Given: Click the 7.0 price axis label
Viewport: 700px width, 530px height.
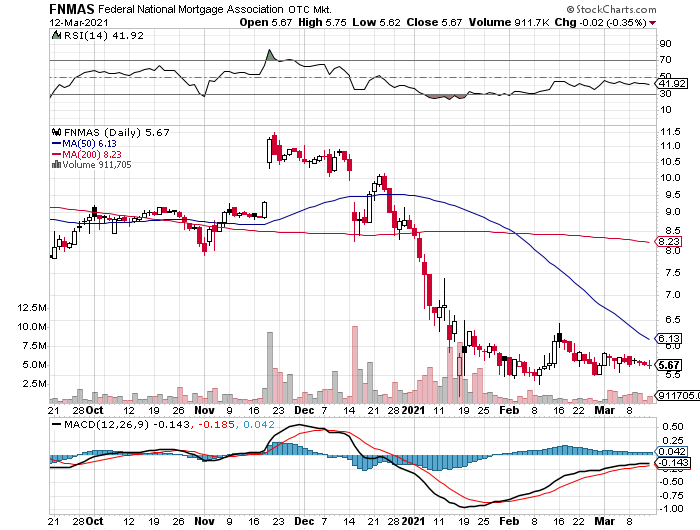Looking at the screenshot, I should click(x=673, y=295).
